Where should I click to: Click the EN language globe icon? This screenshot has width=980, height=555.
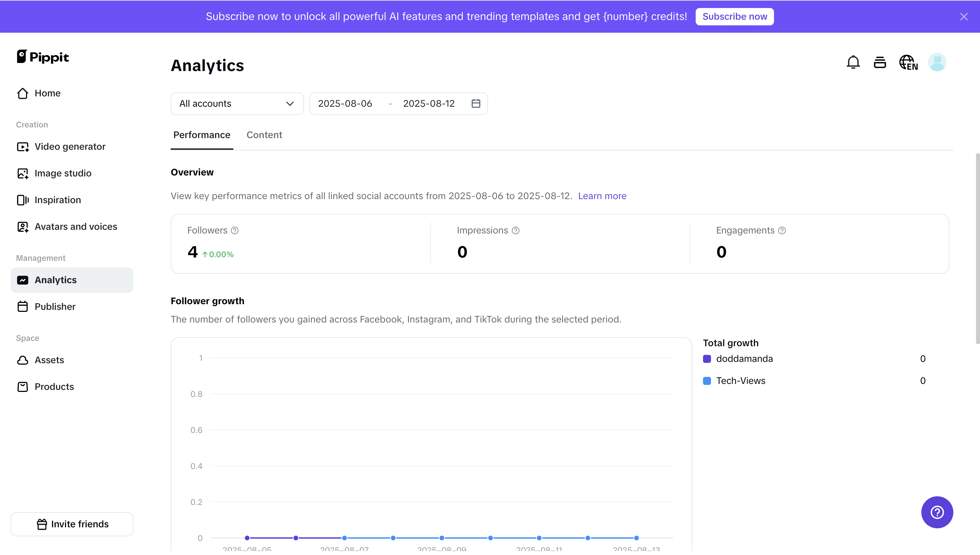[908, 62]
